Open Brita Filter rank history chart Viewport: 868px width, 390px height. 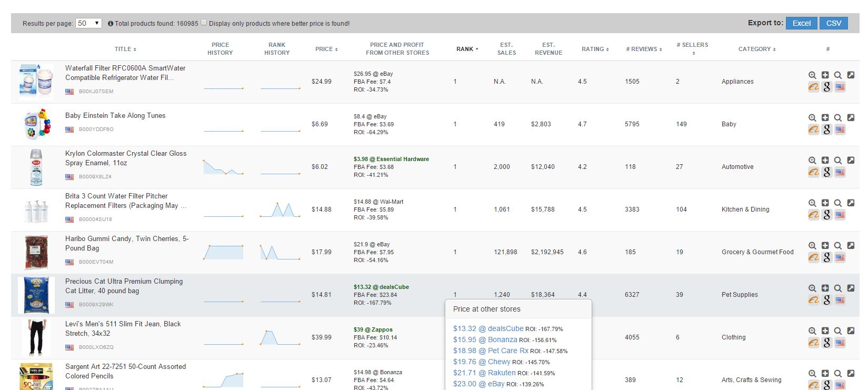(280, 209)
